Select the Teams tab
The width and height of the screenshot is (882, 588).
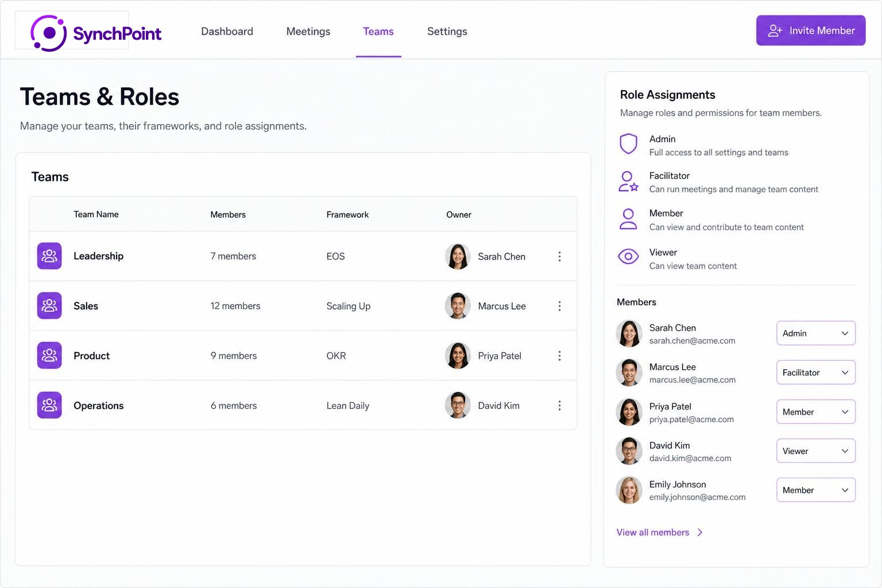(x=378, y=32)
